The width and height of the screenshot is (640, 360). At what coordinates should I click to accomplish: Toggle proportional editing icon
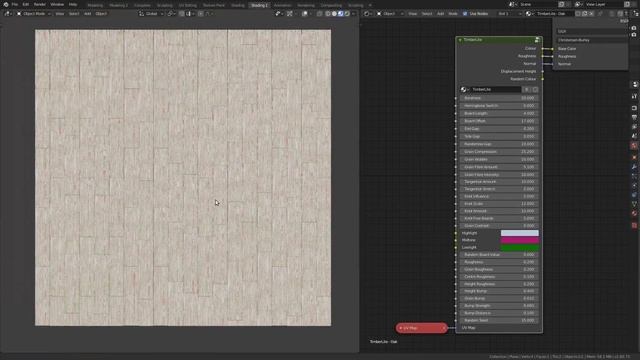point(200,13)
